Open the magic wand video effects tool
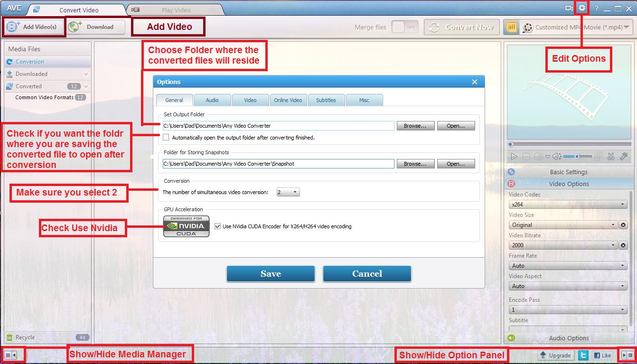637x364 pixels. coord(624,156)
